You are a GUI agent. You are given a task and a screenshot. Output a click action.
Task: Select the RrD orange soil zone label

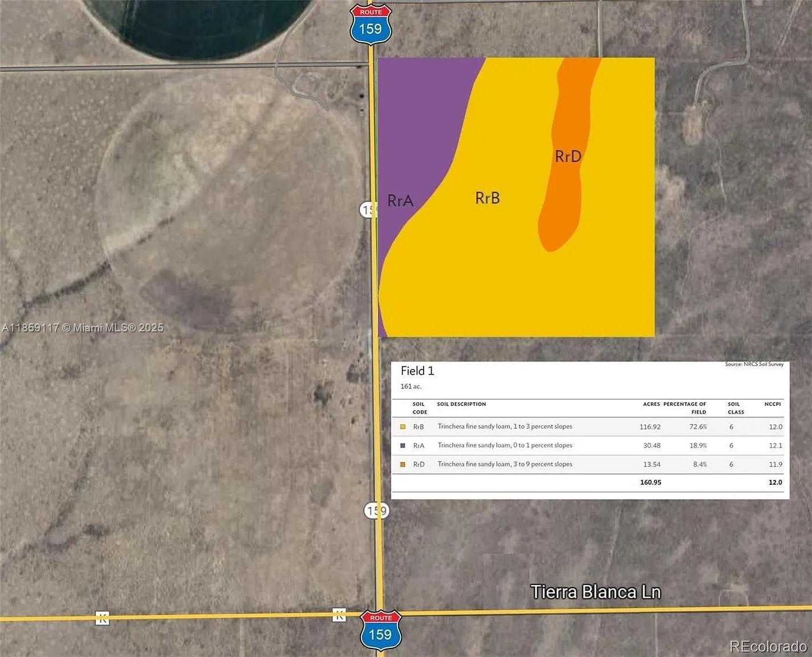click(568, 156)
